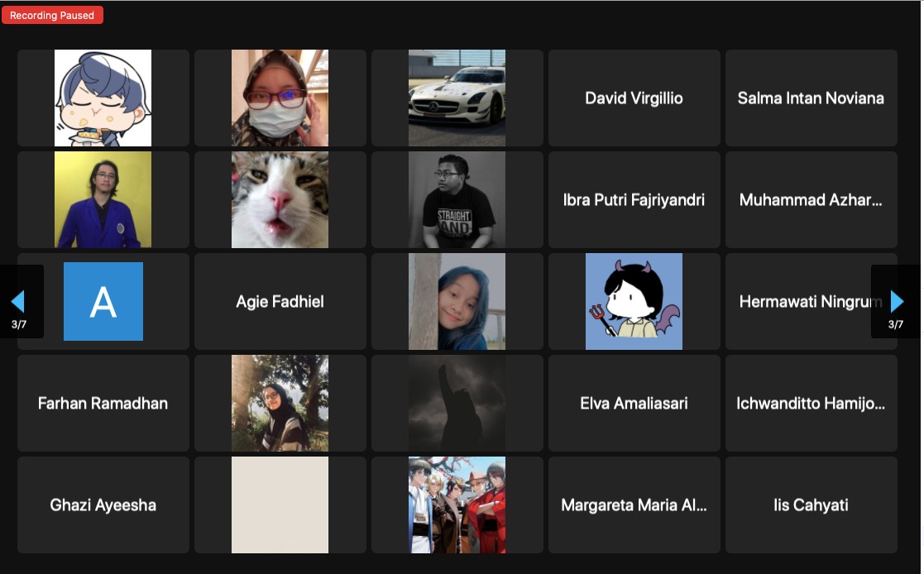Select the devil chibi character avatar
This screenshot has width=924, height=574.
point(634,301)
